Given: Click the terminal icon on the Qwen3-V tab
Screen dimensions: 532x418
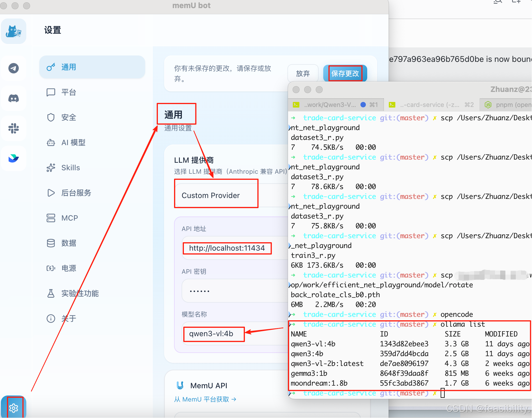Looking at the screenshot, I should click(x=296, y=105).
